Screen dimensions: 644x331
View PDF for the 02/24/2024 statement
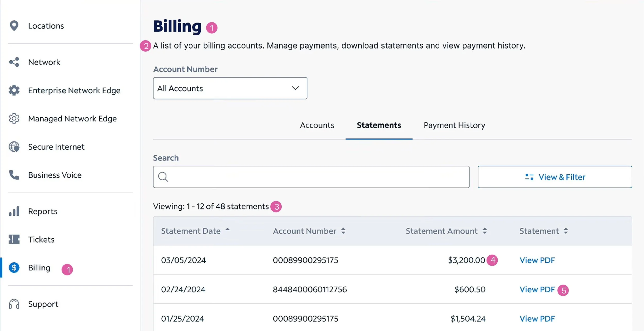coord(537,289)
